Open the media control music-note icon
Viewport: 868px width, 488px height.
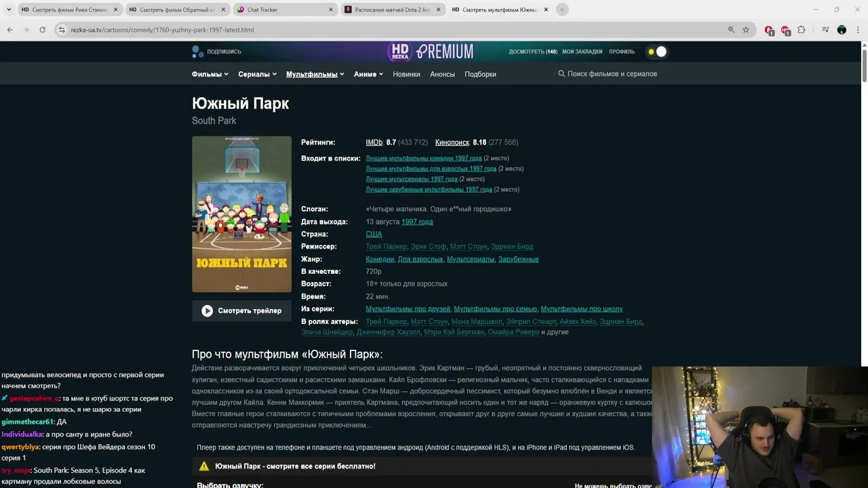[825, 30]
